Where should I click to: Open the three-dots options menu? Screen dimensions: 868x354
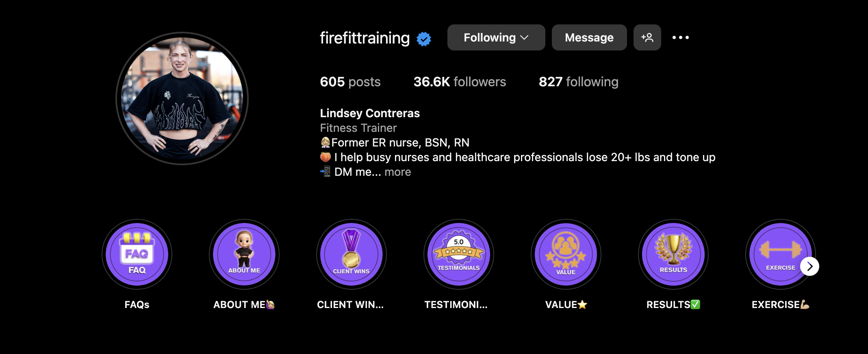coord(681,37)
